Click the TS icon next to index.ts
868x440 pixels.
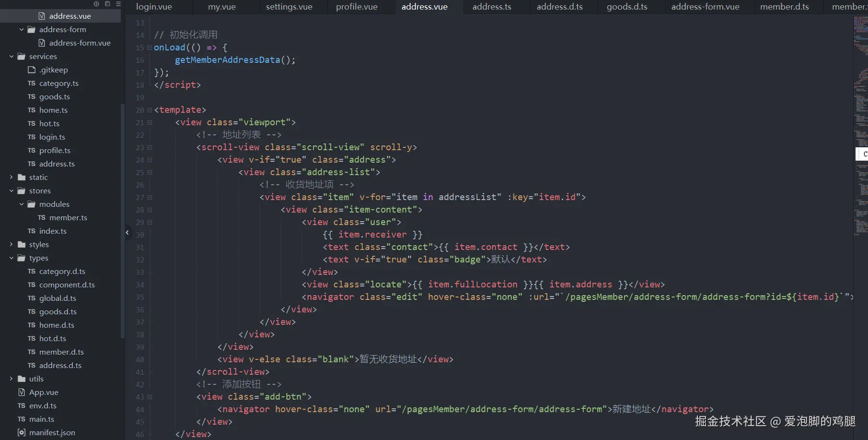[32, 231]
